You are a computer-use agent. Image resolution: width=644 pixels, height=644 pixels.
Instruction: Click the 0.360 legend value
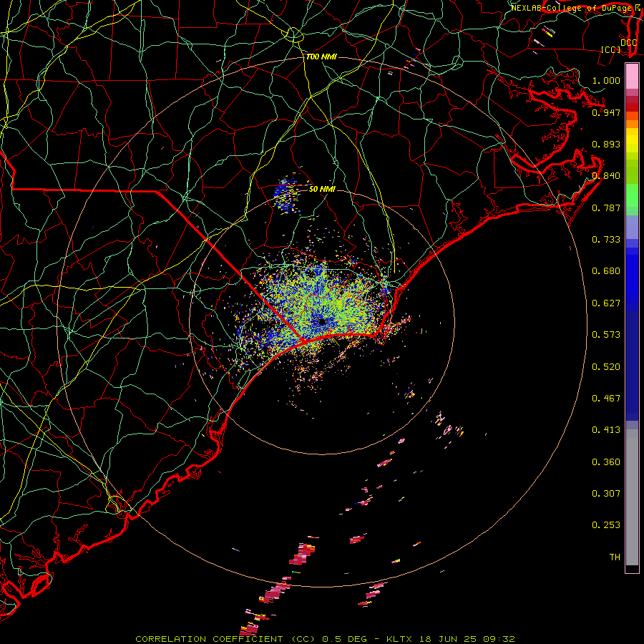(606, 462)
